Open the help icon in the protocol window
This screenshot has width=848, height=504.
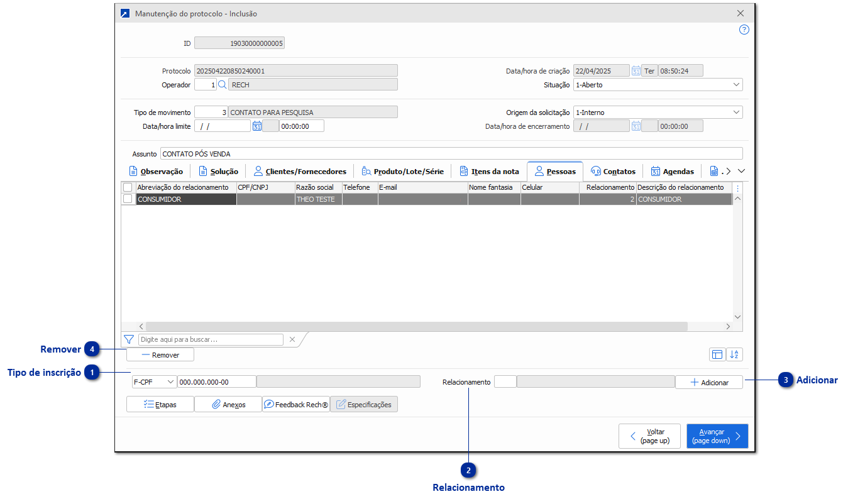click(744, 30)
